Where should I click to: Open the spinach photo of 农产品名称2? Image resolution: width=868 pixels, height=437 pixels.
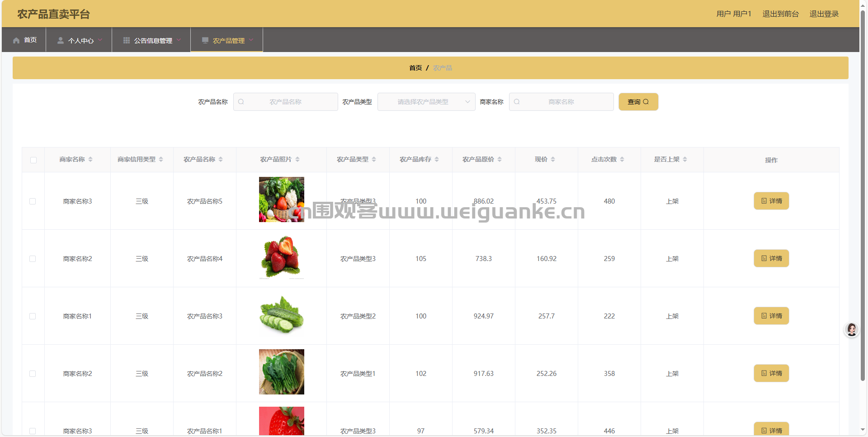(282, 372)
